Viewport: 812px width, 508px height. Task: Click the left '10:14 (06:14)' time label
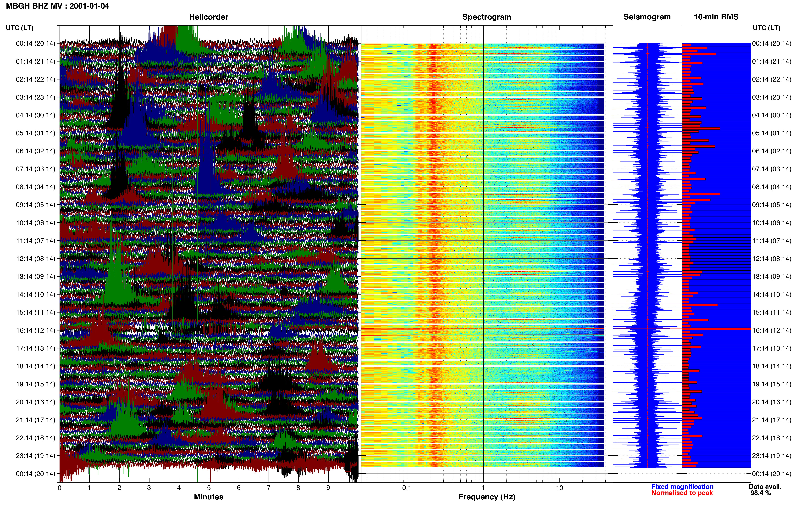pyautogui.click(x=36, y=223)
